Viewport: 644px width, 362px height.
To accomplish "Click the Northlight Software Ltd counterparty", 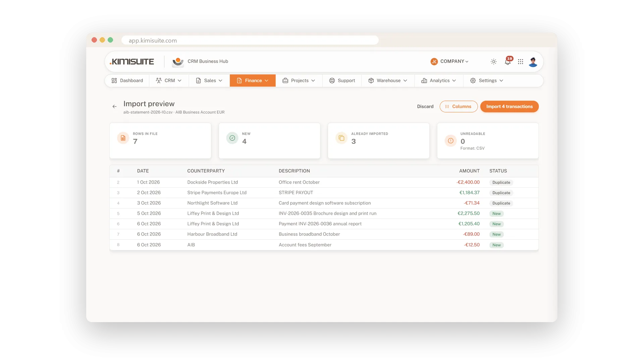I will (212, 203).
